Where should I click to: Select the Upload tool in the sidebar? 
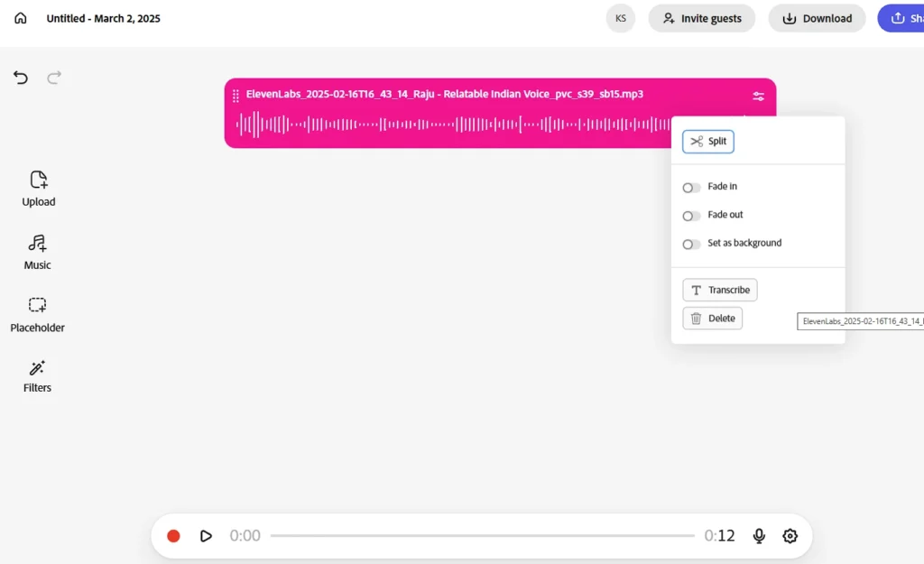point(38,188)
